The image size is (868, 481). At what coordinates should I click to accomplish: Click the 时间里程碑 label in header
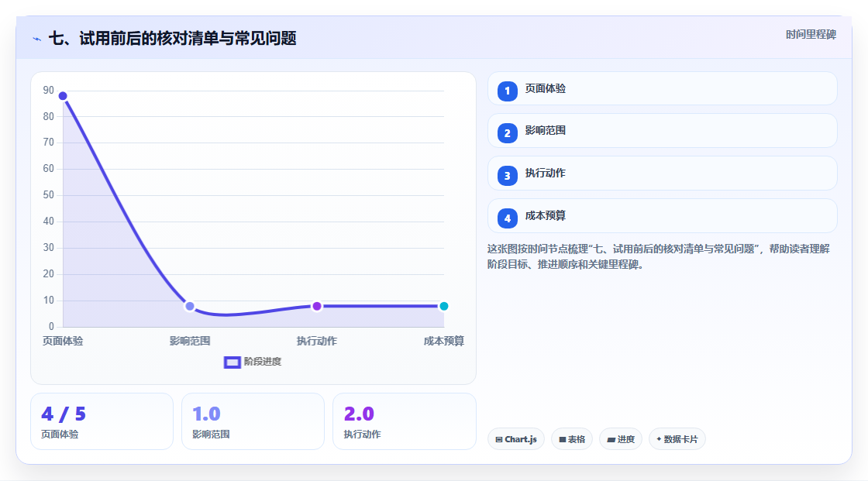point(811,34)
